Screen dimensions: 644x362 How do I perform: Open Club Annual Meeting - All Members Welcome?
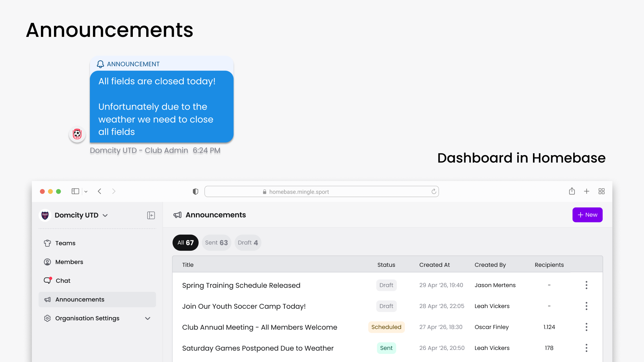(x=260, y=327)
